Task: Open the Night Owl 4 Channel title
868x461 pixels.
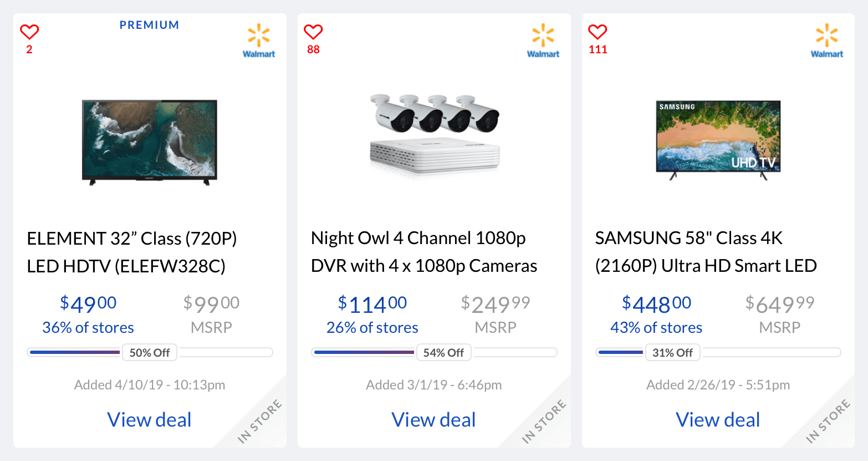Action: click(x=424, y=252)
